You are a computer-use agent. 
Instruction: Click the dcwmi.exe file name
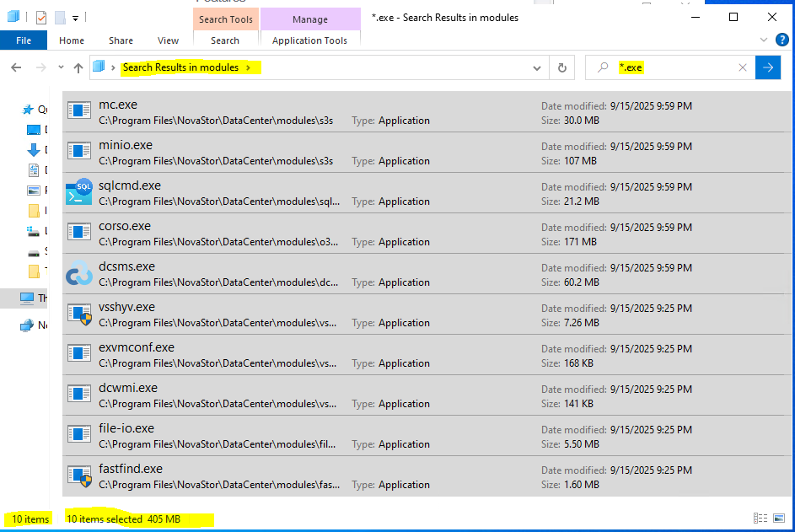click(x=128, y=388)
